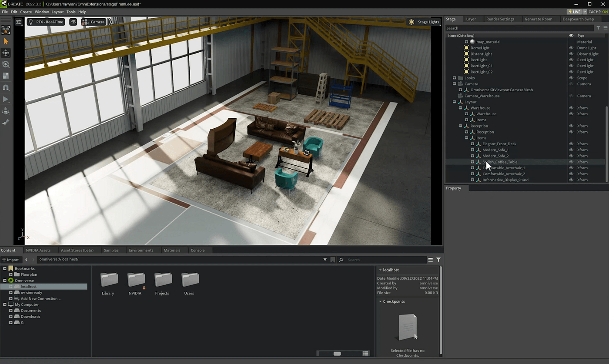The image size is (609, 364).
Task: Click the filter icon above the Stage tree
Action: (x=598, y=28)
